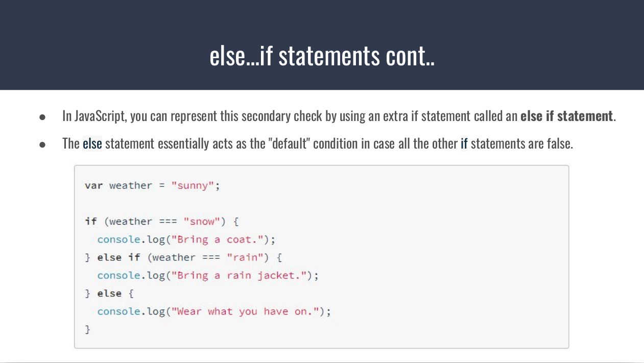Click the "var" keyword in the code

[x=93, y=185]
